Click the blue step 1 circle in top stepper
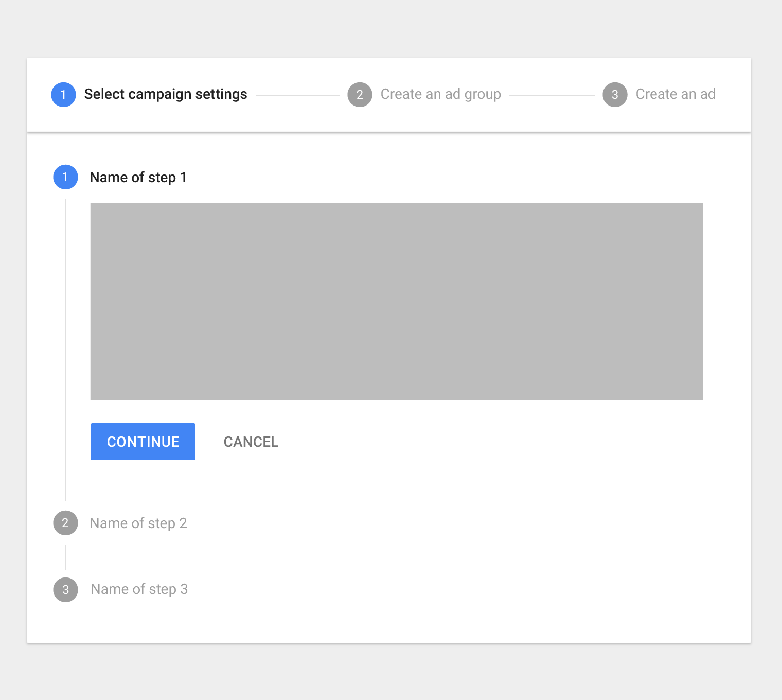This screenshot has width=782, height=700. coord(64,95)
